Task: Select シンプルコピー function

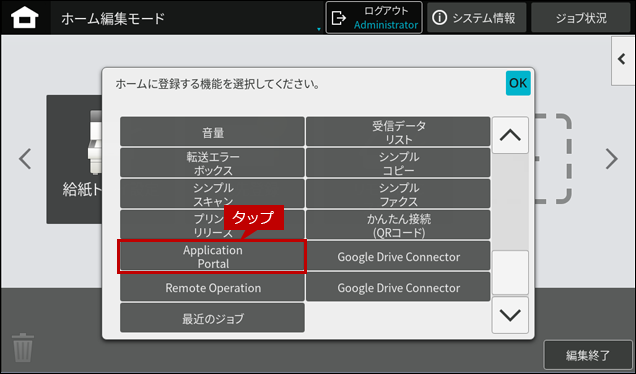Action: click(398, 163)
